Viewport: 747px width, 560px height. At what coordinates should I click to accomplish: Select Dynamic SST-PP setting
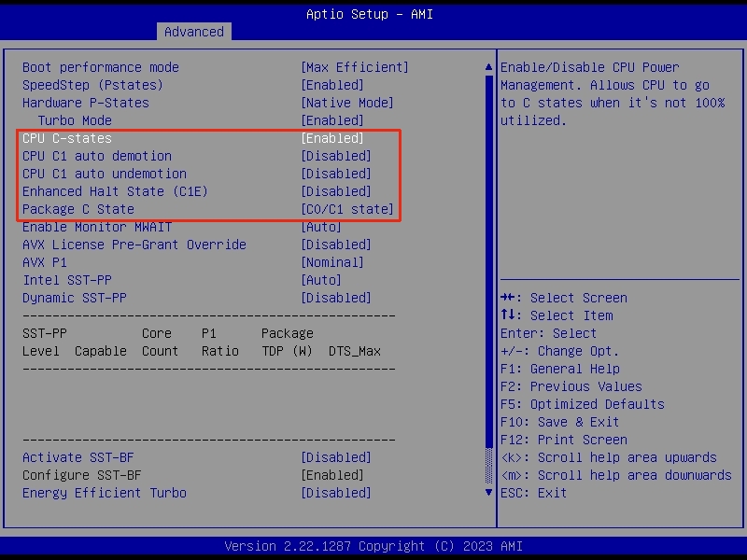[75, 298]
